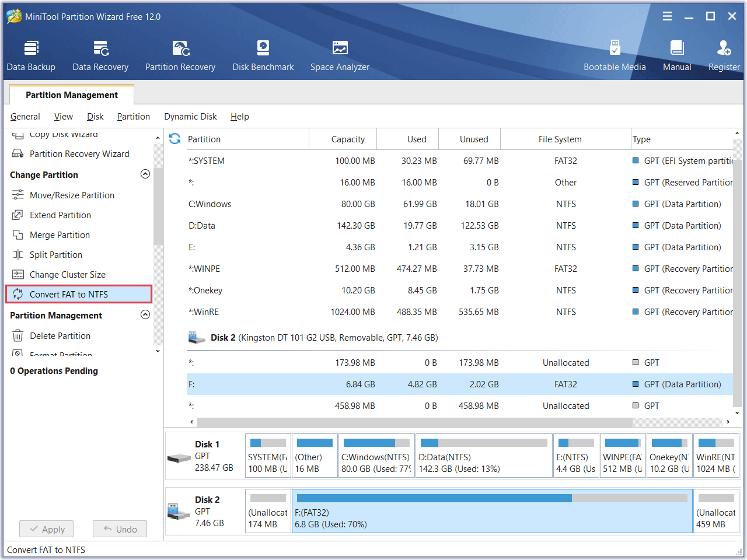Create Bootable Media
Image resolution: width=747 pixels, height=560 pixels.
(615, 56)
